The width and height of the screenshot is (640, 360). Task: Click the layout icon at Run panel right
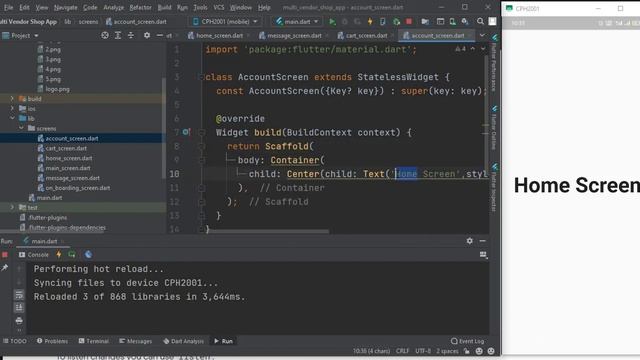coord(483,255)
